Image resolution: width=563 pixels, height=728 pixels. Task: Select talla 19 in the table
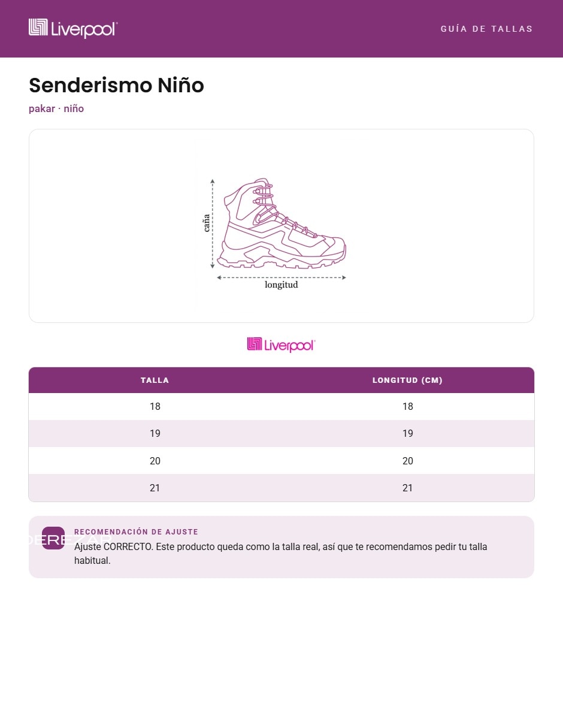tap(155, 434)
